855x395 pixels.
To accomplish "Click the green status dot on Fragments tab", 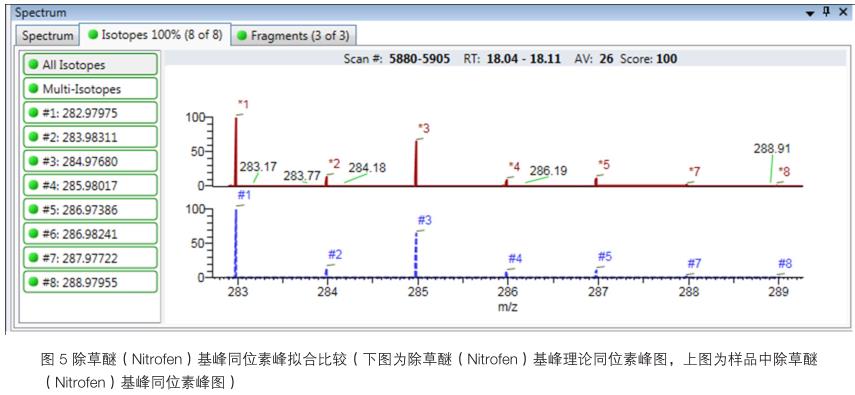I will click(243, 36).
